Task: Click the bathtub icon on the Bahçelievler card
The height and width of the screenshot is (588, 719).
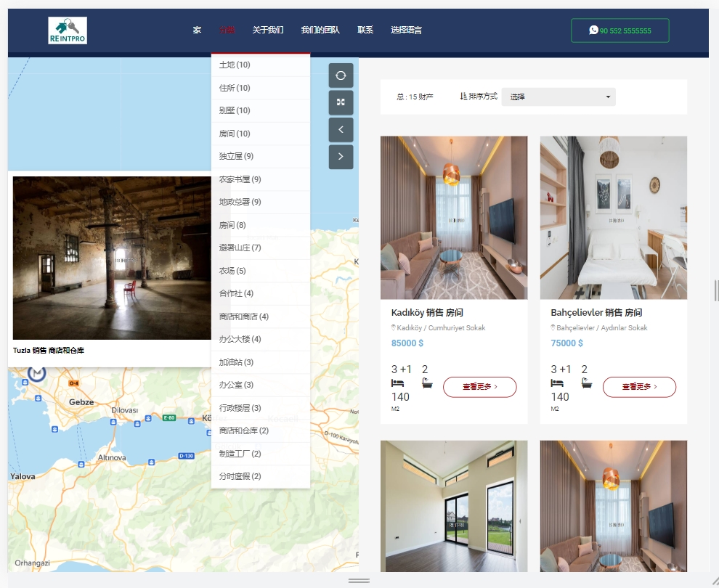Action: [587, 383]
